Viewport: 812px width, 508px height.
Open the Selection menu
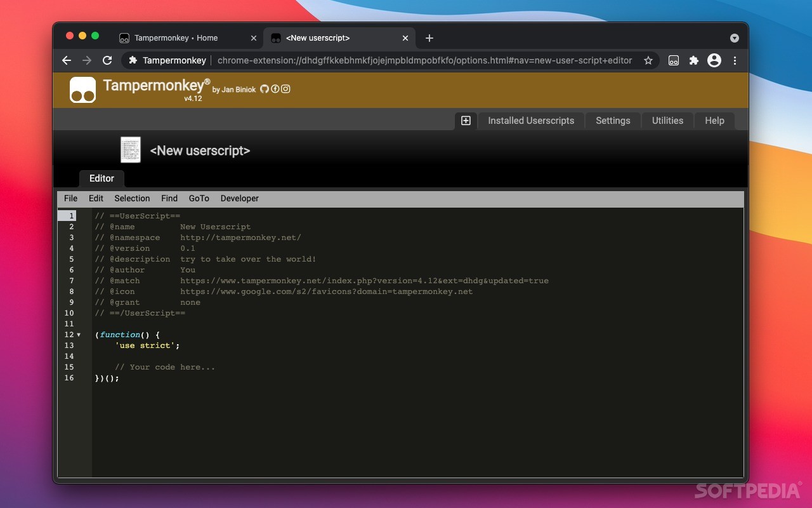[x=132, y=199]
